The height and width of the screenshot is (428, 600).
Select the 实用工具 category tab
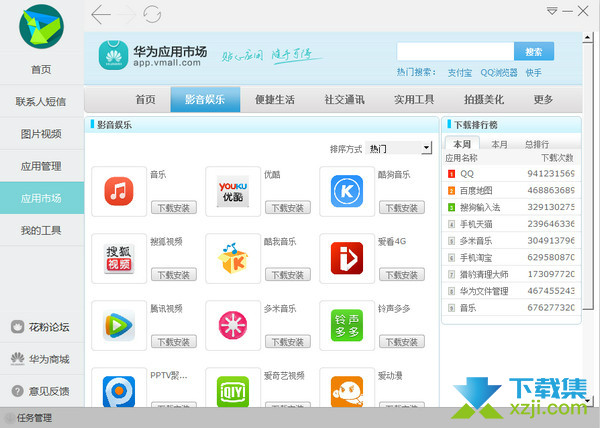[414, 100]
